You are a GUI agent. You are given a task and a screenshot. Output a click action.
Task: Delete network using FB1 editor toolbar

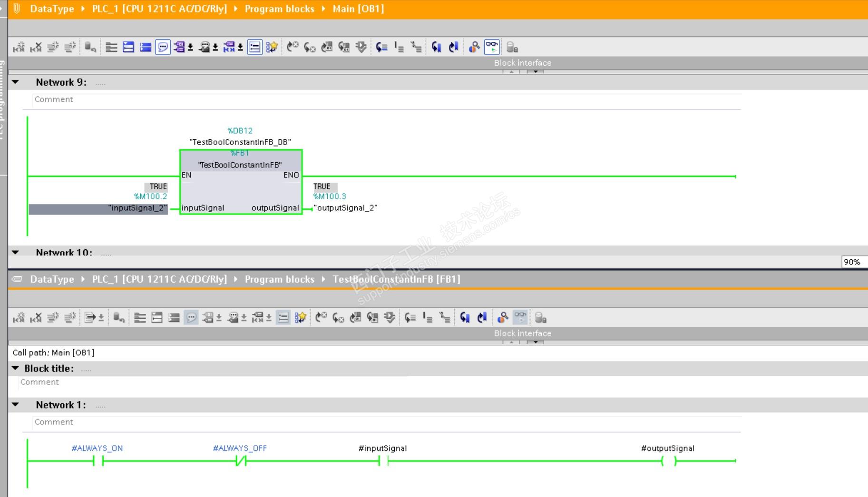[36, 318]
